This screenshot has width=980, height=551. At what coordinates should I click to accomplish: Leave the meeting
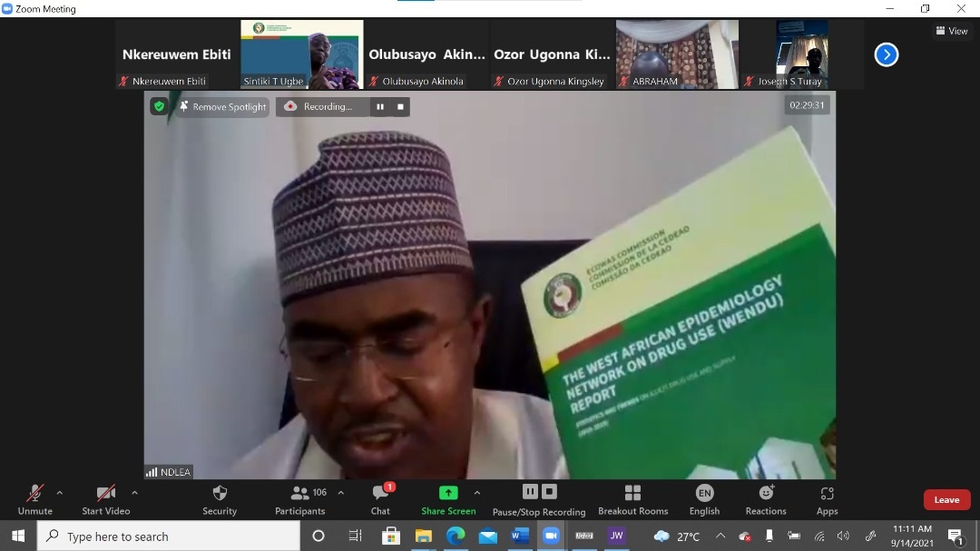tap(946, 500)
